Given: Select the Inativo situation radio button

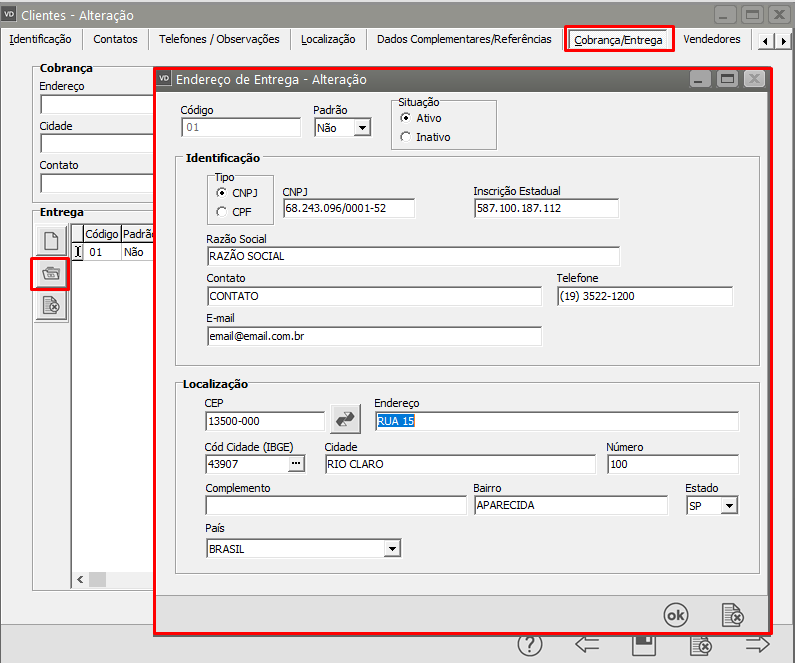Looking at the screenshot, I should pos(405,137).
